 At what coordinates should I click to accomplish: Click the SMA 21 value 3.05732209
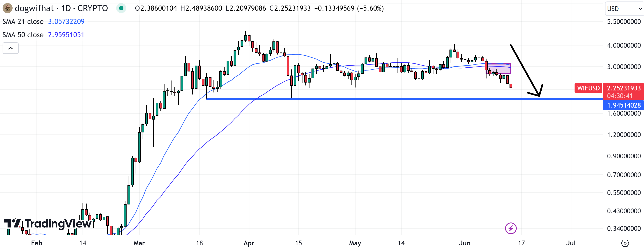click(66, 22)
